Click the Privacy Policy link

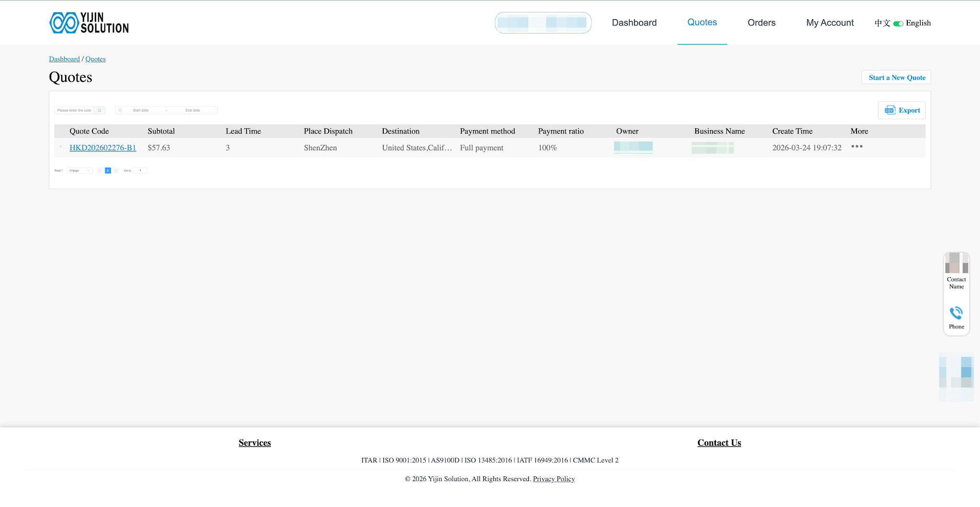coord(554,479)
